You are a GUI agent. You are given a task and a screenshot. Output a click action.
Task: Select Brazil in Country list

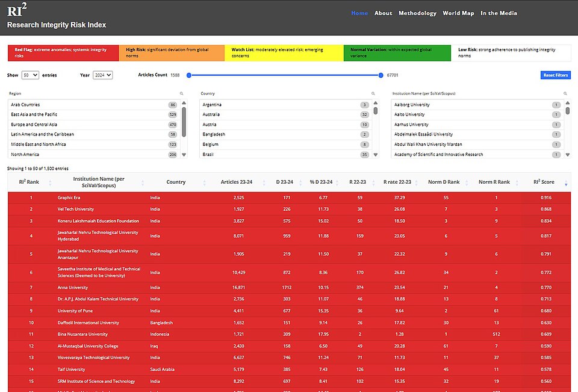tap(285, 155)
